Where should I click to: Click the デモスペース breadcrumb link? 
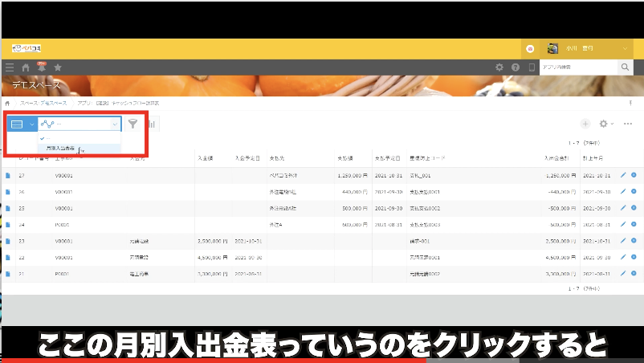[45, 103]
